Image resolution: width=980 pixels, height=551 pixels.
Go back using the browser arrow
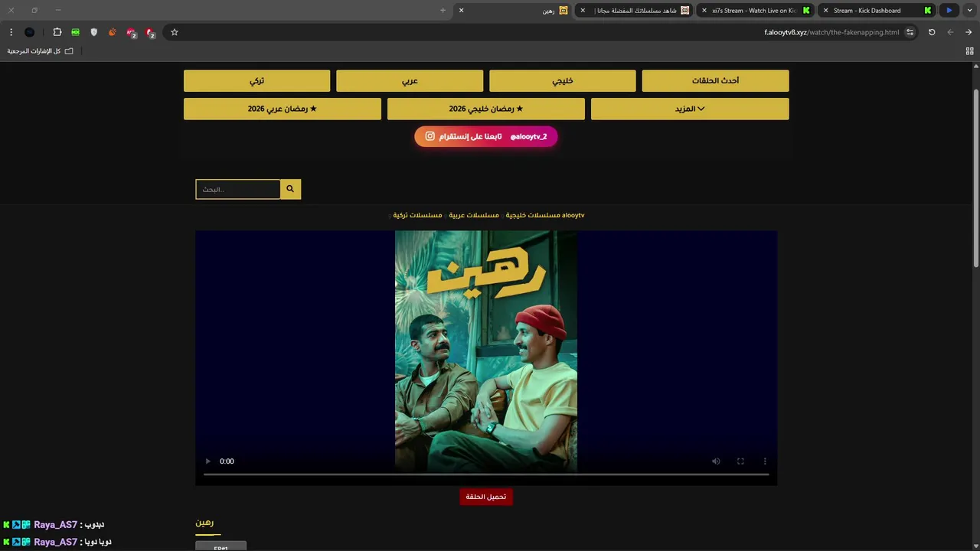(x=950, y=32)
